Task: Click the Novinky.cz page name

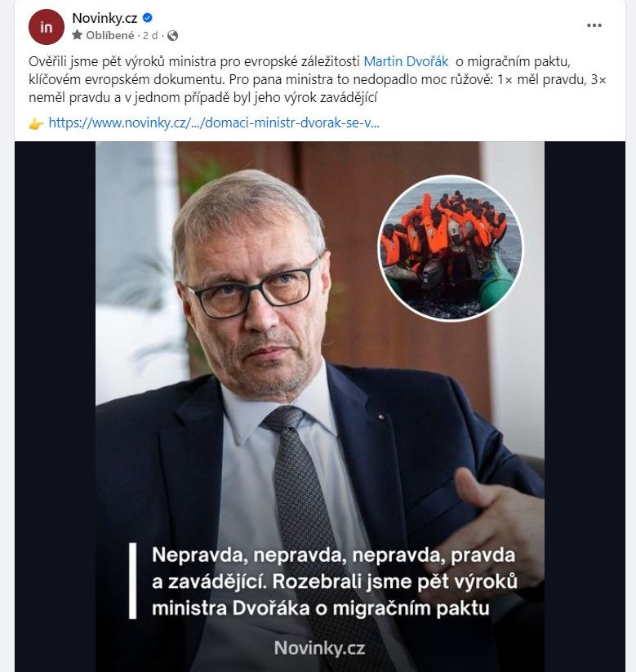Action: [x=105, y=18]
